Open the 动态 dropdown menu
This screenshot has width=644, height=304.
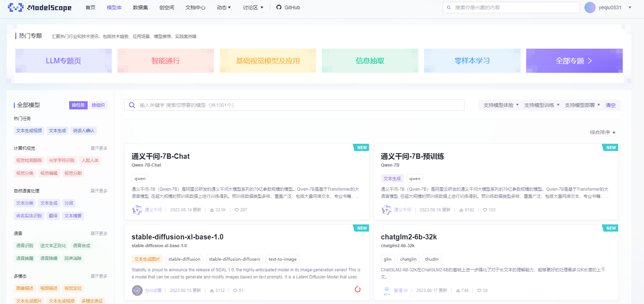pyautogui.click(x=224, y=7)
